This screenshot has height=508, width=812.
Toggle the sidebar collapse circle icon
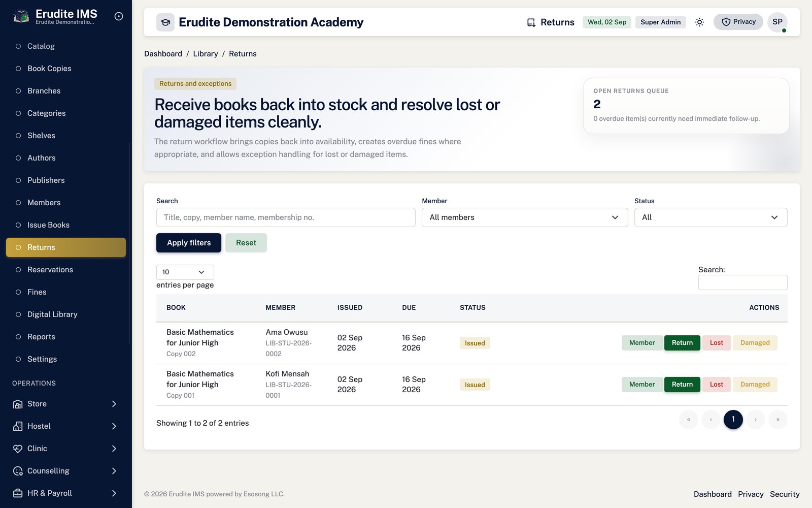[x=119, y=16]
